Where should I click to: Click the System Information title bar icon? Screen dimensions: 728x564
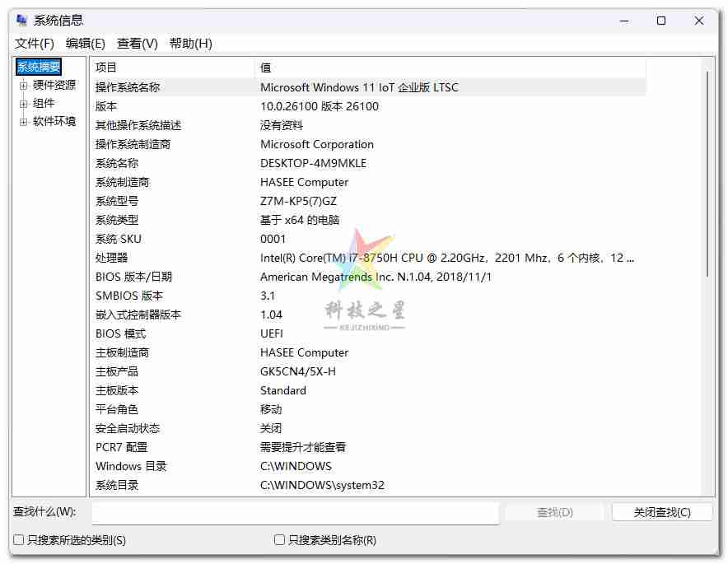click(x=21, y=21)
